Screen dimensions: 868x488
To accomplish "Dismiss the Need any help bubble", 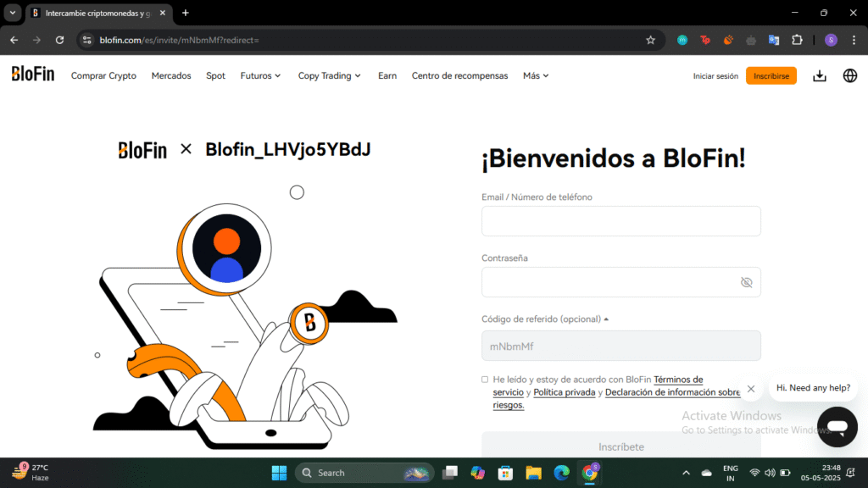I will [751, 388].
